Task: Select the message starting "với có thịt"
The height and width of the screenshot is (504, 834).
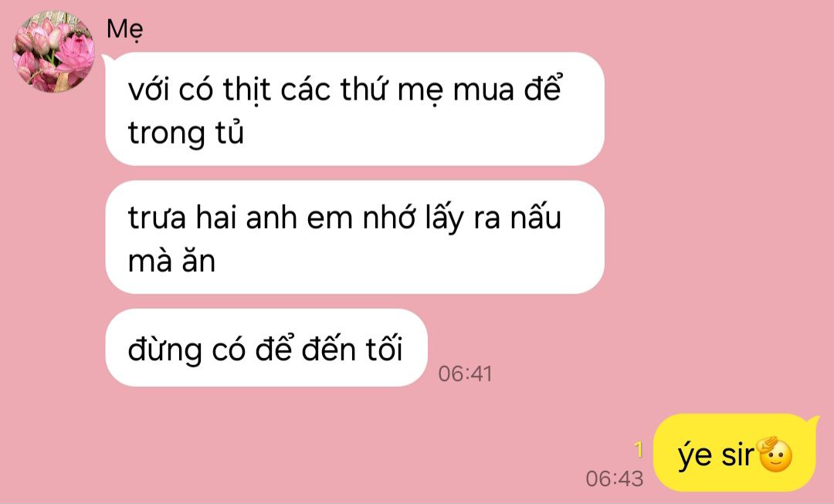Action: coord(354,109)
